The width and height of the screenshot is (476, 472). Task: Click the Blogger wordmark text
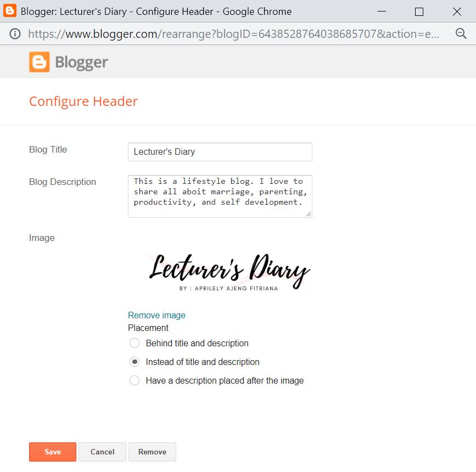click(81, 63)
